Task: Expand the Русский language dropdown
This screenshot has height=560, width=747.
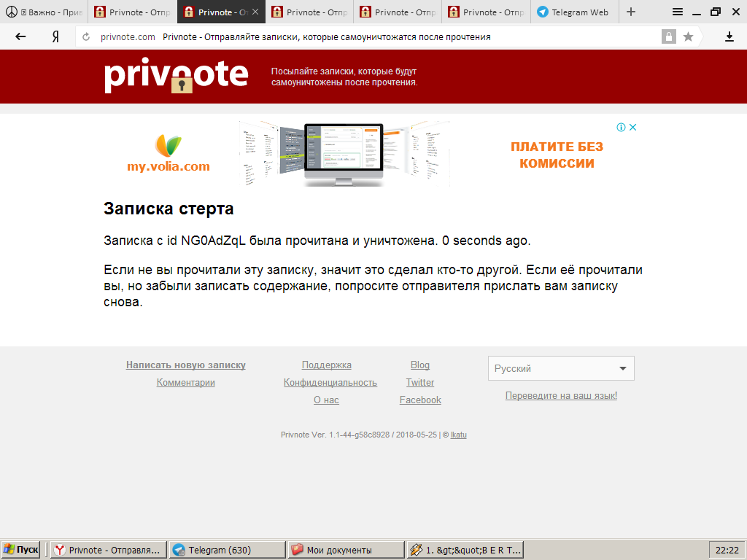Action: tap(561, 368)
